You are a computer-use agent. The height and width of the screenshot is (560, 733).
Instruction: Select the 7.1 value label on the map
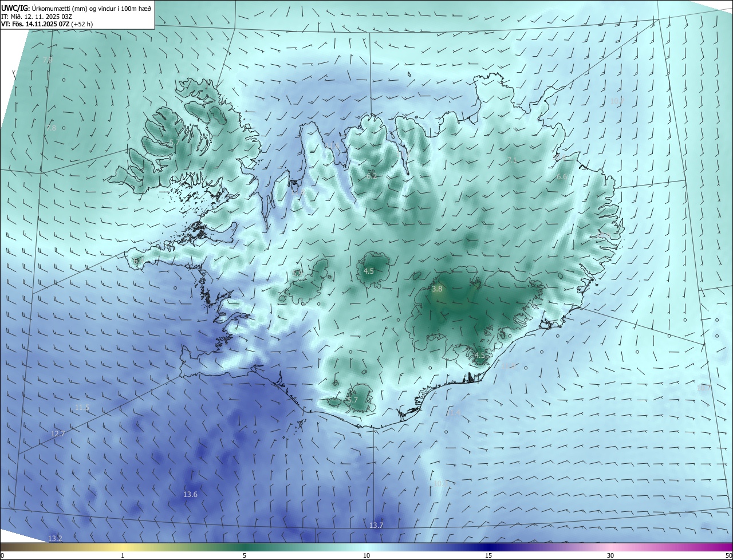[x=512, y=160]
